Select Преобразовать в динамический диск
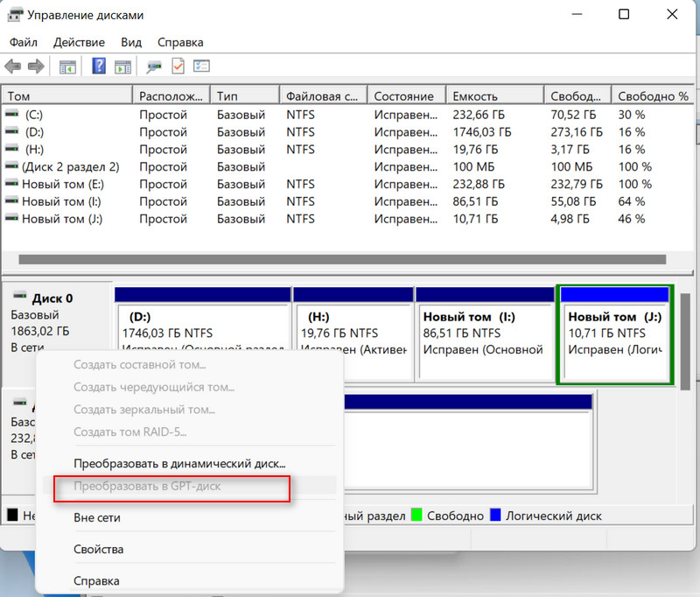Viewport: 700px width, 597px height. coord(179,463)
